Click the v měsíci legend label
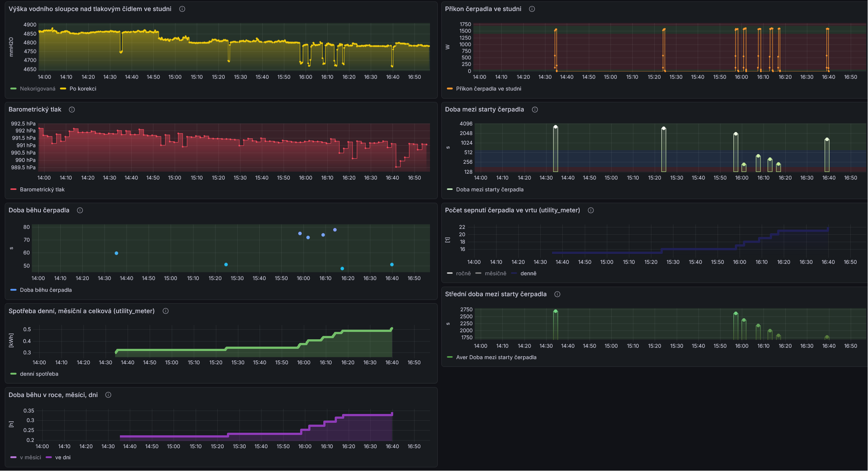The height and width of the screenshot is (471, 868). [x=31, y=458]
